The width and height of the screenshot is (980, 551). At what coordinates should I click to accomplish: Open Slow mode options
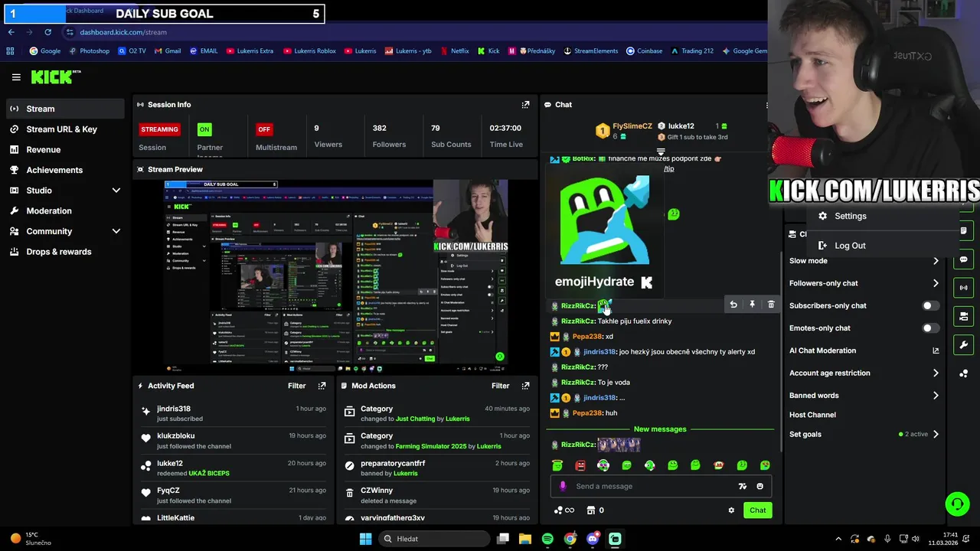(864, 261)
